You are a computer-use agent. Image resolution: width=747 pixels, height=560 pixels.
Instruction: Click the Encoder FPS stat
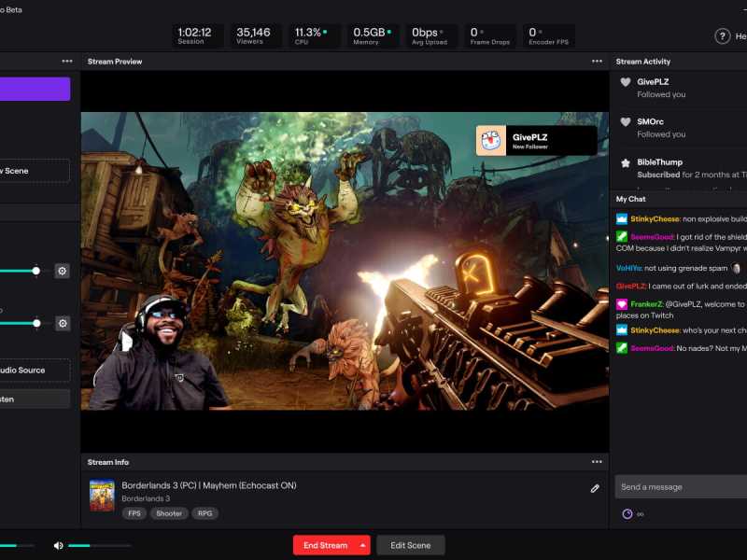tap(548, 35)
